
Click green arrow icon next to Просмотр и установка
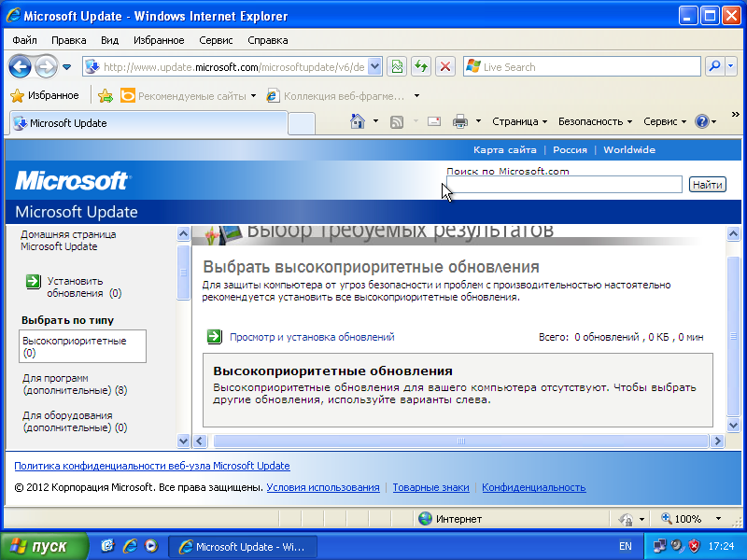215,337
